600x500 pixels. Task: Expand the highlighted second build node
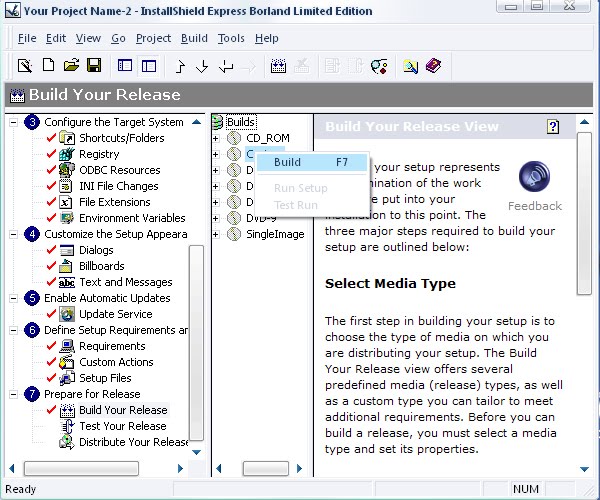216,154
